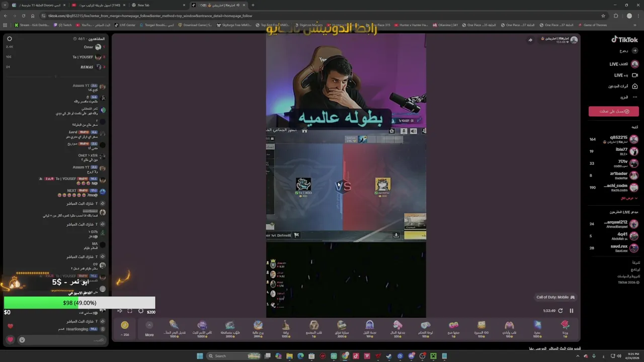Click the pink get coins button
644x362 pixels.
click(614, 111)
